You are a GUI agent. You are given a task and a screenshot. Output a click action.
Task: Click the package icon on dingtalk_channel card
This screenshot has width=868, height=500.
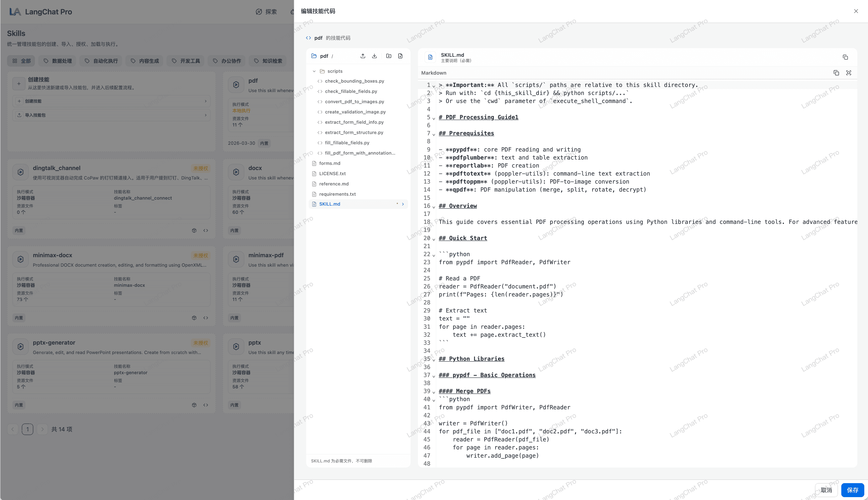[194, 230]
